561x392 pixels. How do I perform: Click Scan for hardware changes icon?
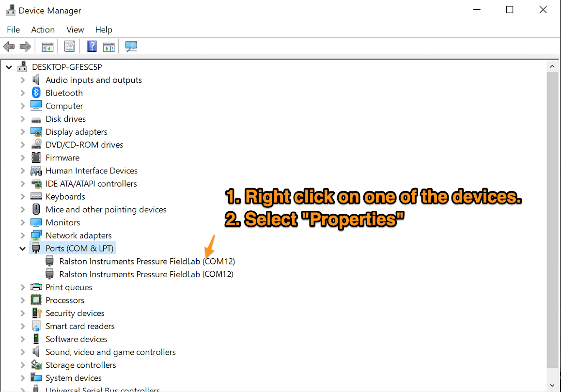[x=131, y=47]
